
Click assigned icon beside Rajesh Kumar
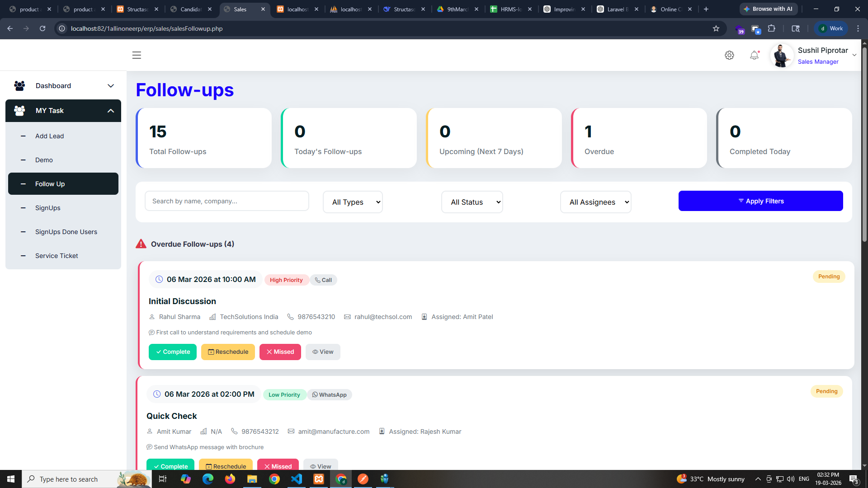[x=382, y=432]
